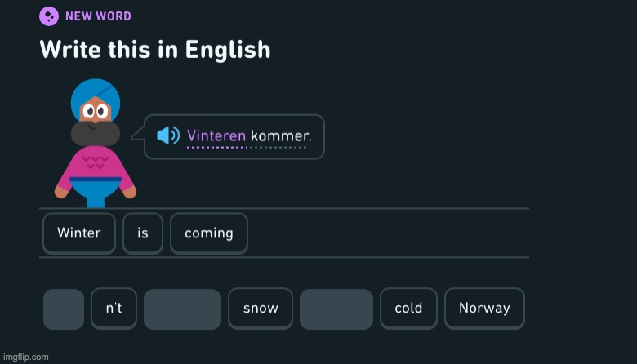
Task: Show hint for the word kommer
Action: tap(281, 136)
